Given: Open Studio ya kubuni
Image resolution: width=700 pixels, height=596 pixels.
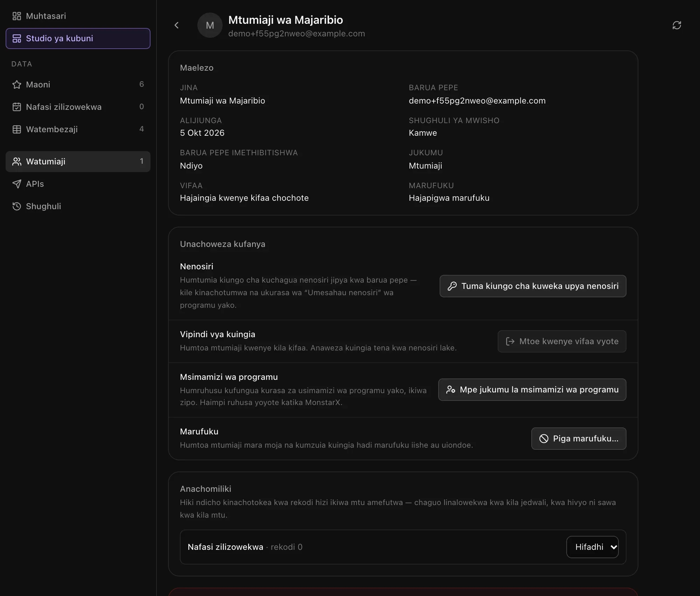Looking at the screenshot, I should (x=78, y=38).
